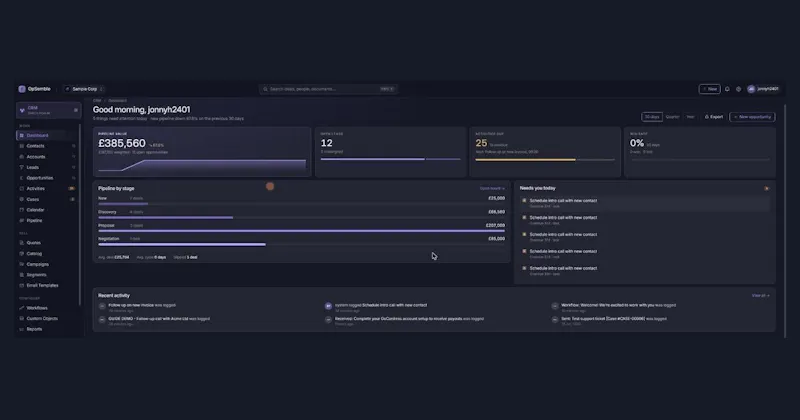
Task: Open the board link in Pipeline by stage
Action: (492, 188)
